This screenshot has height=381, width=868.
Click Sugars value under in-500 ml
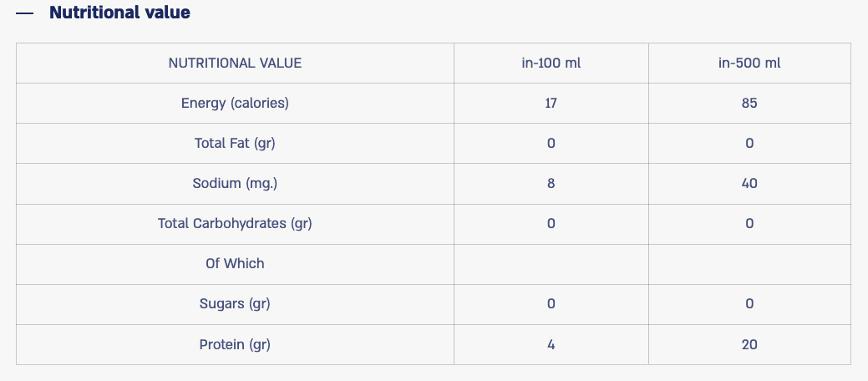click(x=749, y=303)
